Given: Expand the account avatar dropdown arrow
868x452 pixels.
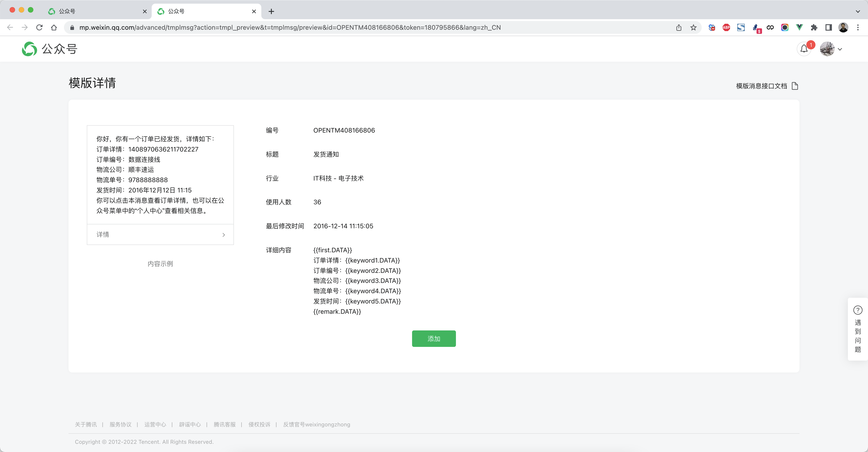Looking at the screenshot, I should tap(840, 49).
